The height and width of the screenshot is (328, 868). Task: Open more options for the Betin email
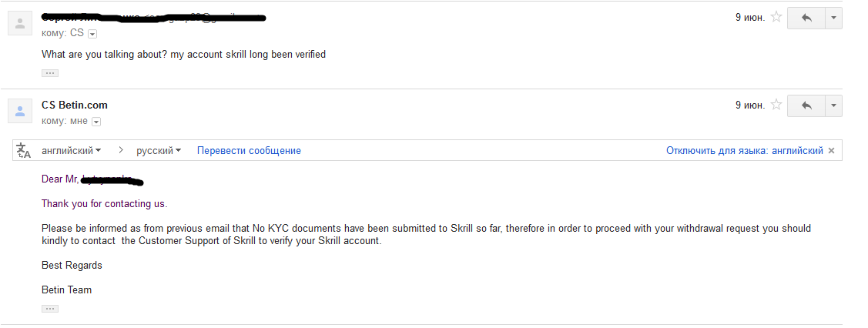(x=833, y=105)
